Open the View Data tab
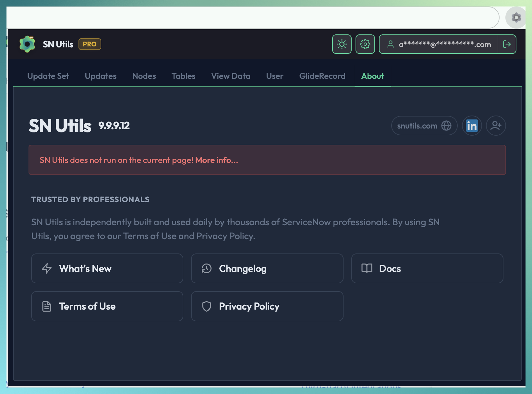 point(231,76)
